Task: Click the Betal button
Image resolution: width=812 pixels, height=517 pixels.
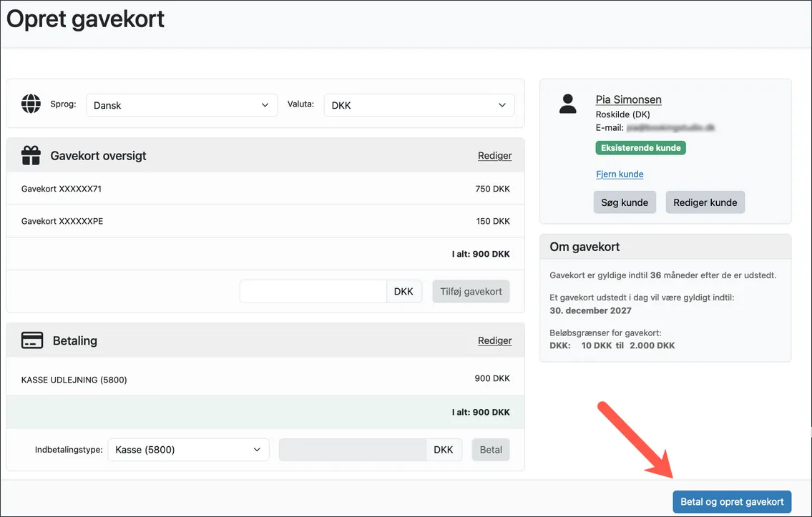Action: 491,450
